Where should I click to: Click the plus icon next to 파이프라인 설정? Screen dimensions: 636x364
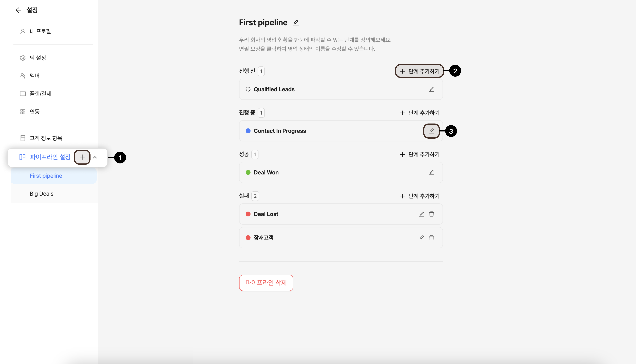pyautogui.click(x=82, y=157)
